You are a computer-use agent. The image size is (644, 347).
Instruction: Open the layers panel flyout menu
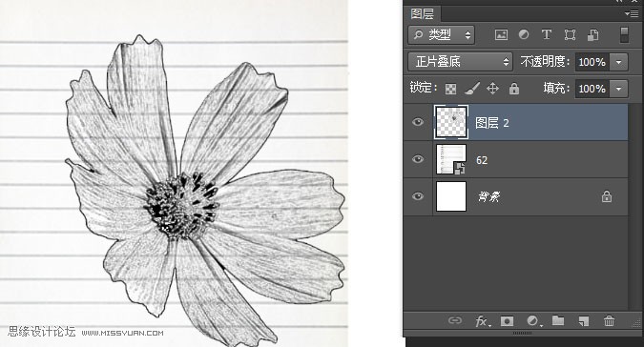(x=632, y=14)
